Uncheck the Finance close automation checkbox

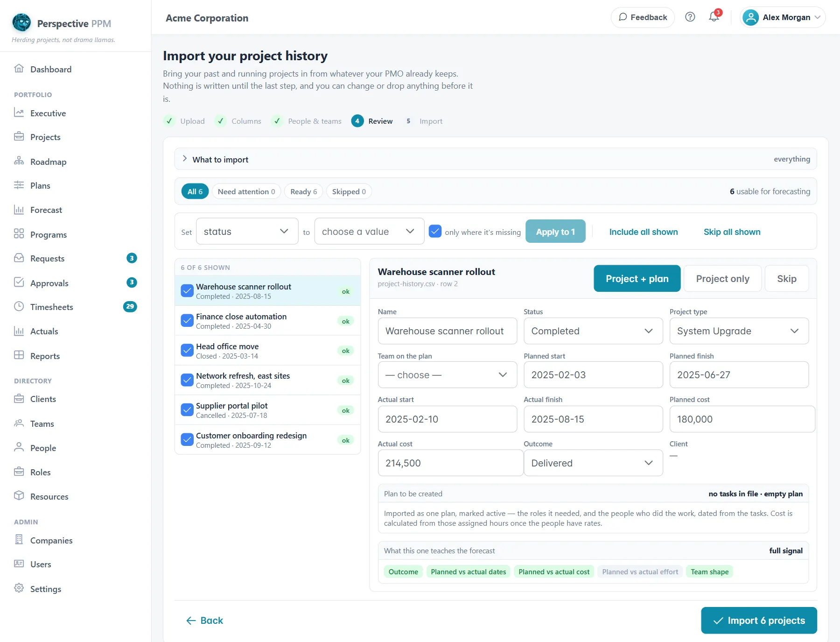[x=187, y=321]
